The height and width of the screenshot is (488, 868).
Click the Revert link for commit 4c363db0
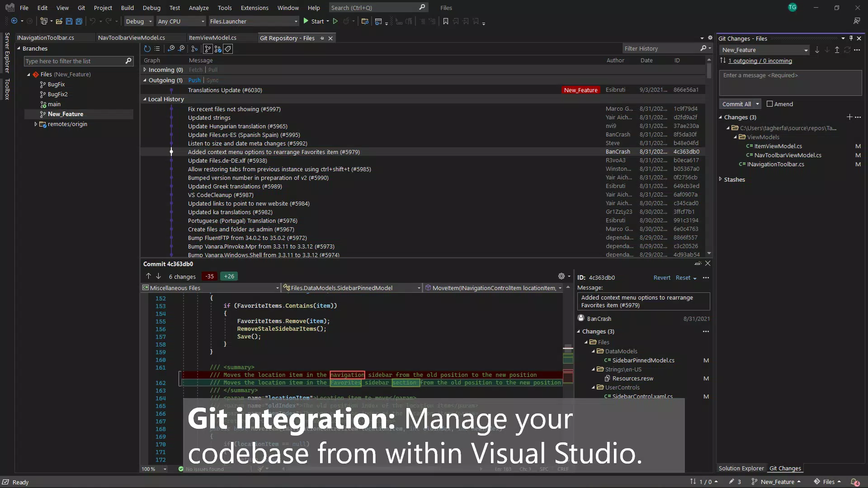pos(662,277)
